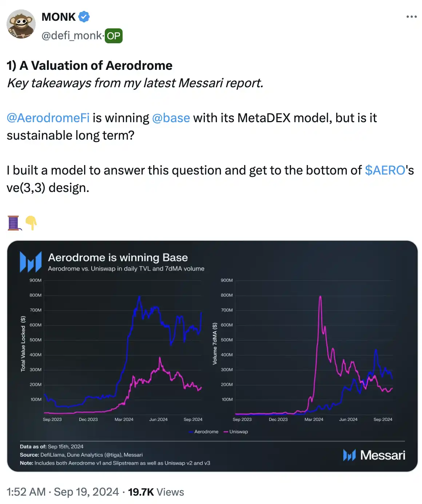Open the Volume 7dMA chart
This screenshot has width=422, height=504.
(x=314, y=349)
